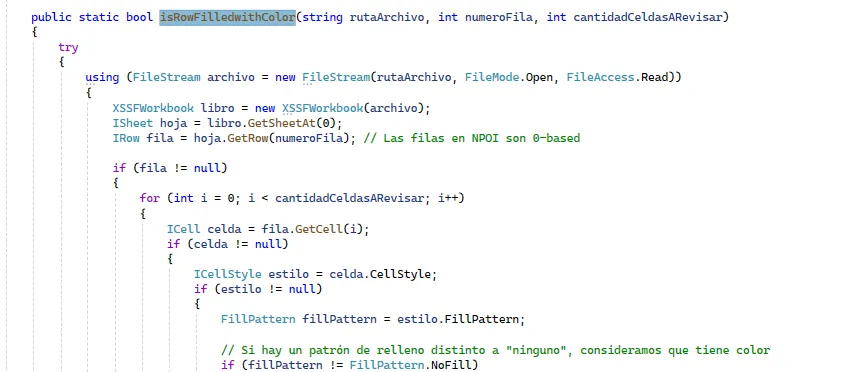Click the highlighted isRowFilledwithColor method name
848x372 pixels.
pyautogui.click(x=228, y=17)
